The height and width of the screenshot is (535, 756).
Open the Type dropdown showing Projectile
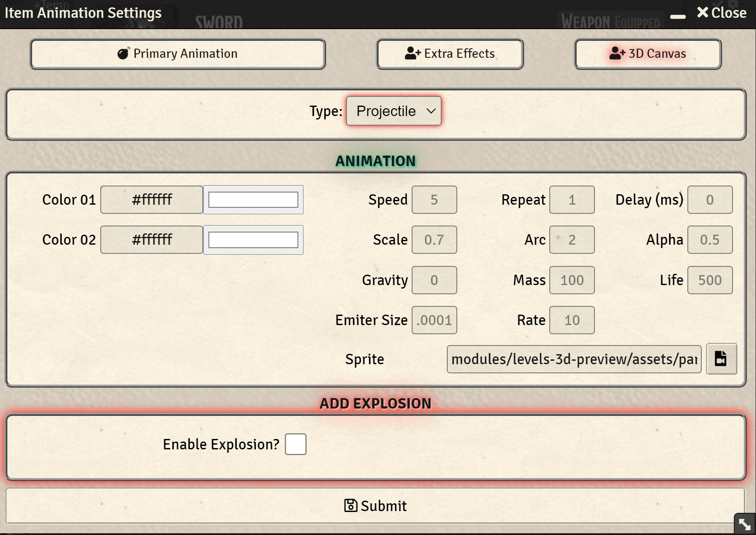[394, 111]
